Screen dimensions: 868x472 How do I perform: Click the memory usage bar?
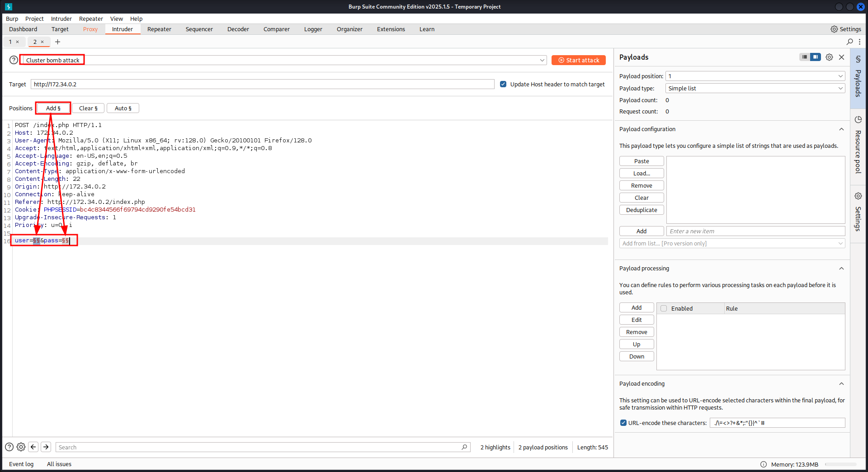click(840, 464)
